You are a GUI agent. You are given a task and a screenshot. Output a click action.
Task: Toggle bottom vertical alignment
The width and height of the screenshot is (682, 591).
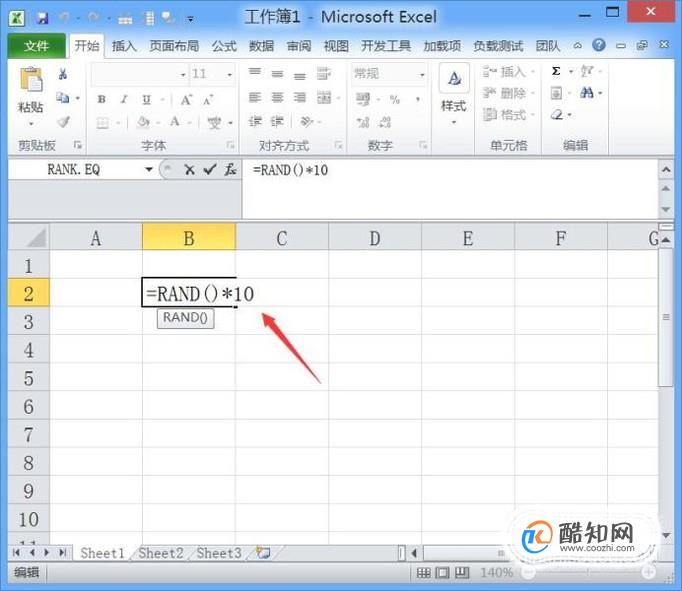pos(300,76)
